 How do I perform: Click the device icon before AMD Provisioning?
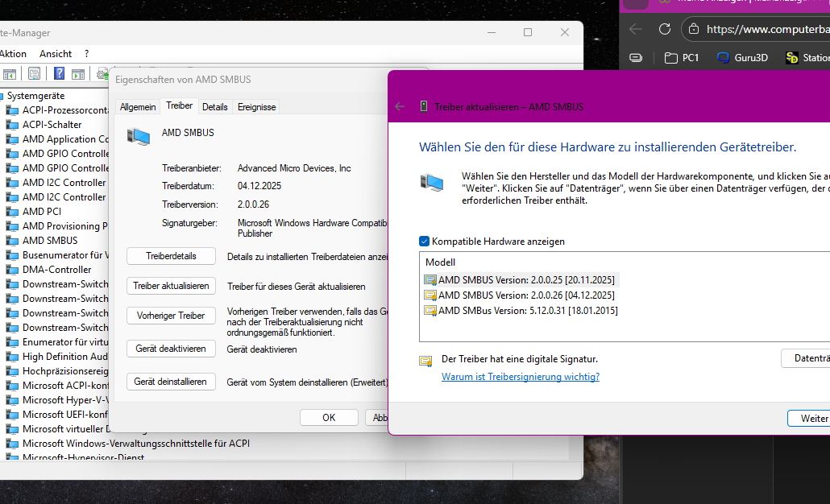(x=12, y=225)
